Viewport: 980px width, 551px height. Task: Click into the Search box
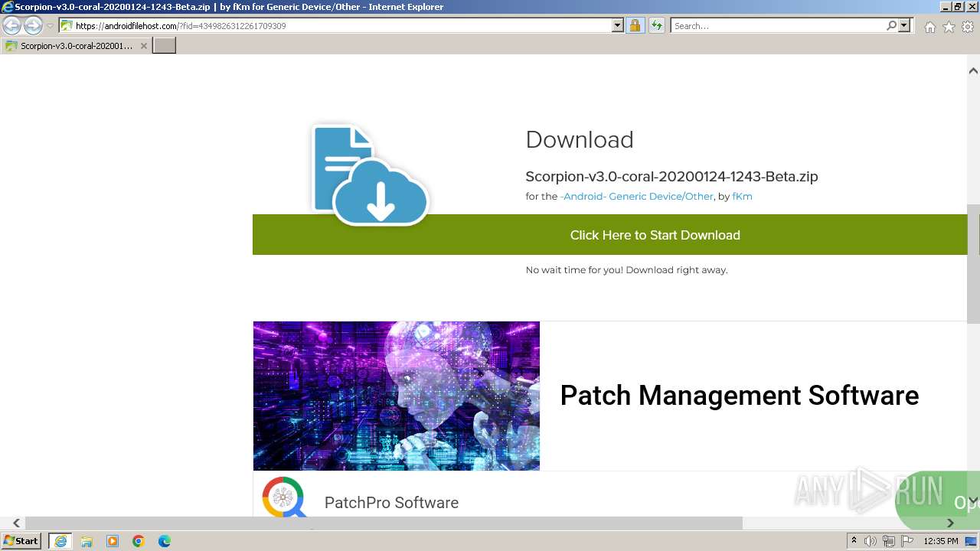coord(777,26)
